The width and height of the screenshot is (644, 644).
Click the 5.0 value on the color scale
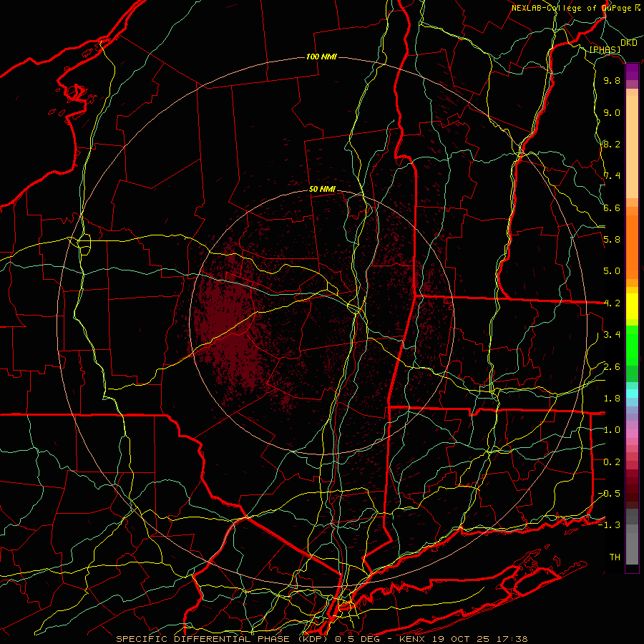[612, 271]
